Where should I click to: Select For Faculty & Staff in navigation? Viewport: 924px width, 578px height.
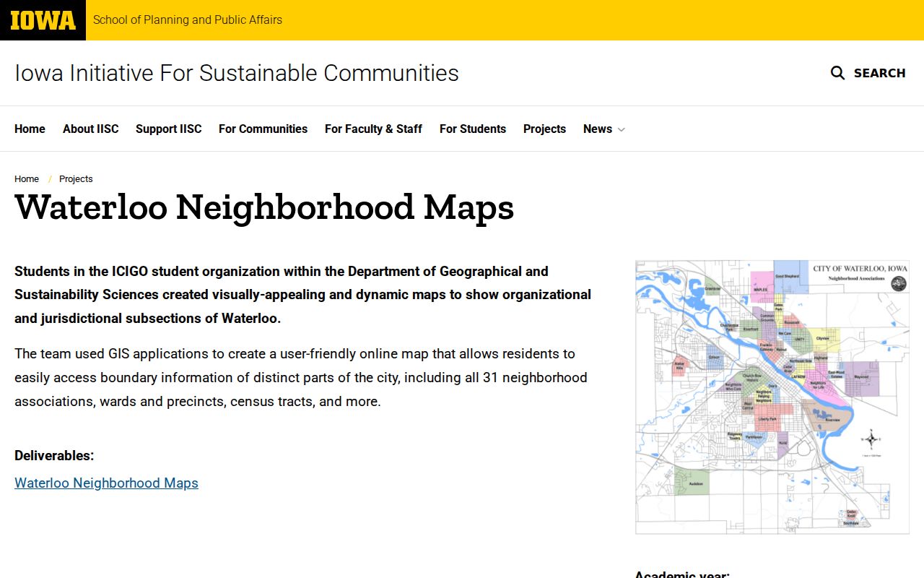point(373,129)
